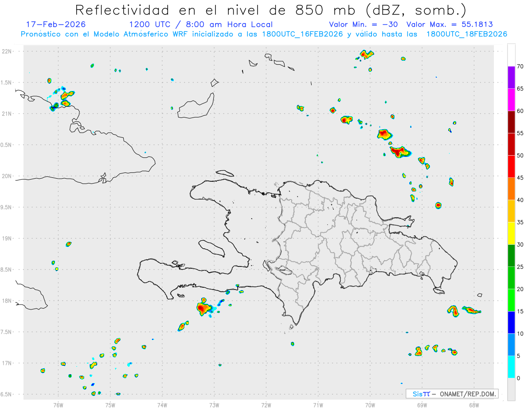Click the purple 65–70 dBZ colorbar segment
The width and height of the screenshot is (532, 411).
pos(511,78)
